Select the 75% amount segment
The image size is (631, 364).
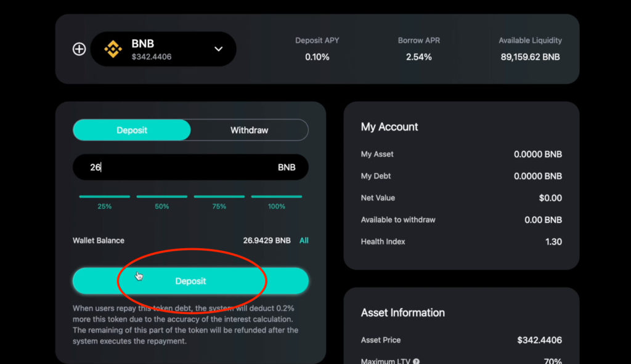click(x=219, y=201)
